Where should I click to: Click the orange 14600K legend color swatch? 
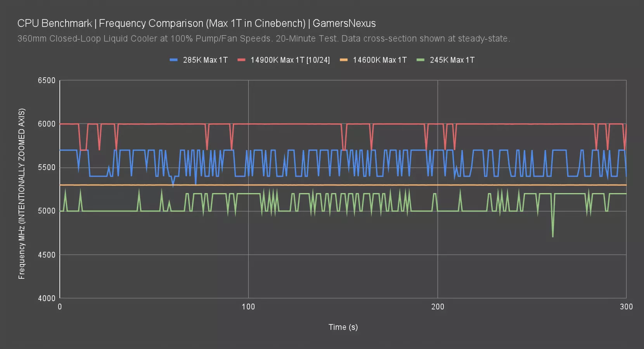344,60
